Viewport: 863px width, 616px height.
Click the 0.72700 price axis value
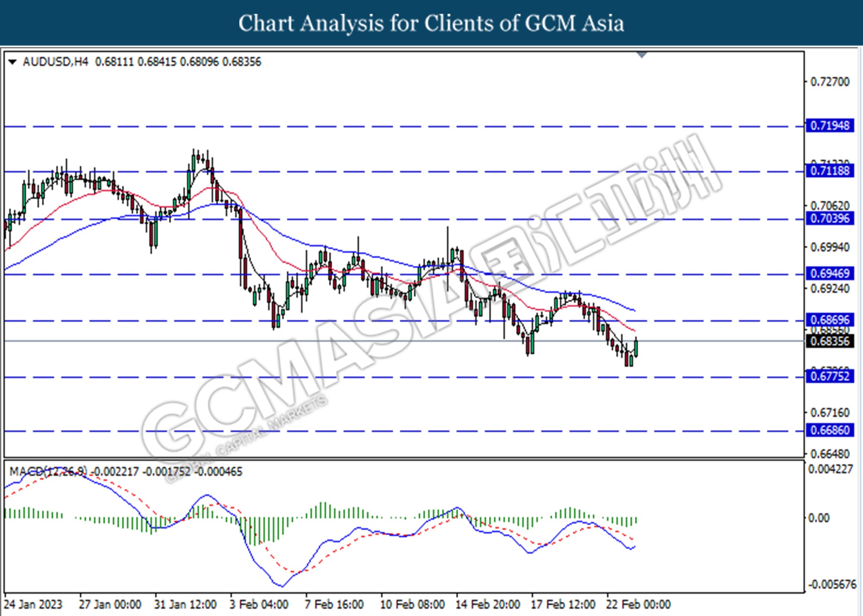(830, 82)
